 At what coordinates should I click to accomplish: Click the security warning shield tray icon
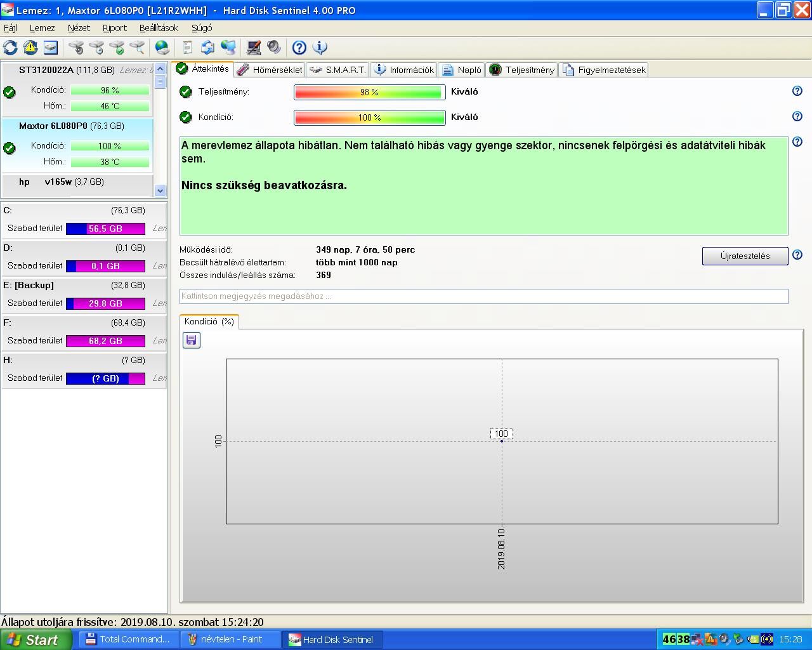coord(711,639)
